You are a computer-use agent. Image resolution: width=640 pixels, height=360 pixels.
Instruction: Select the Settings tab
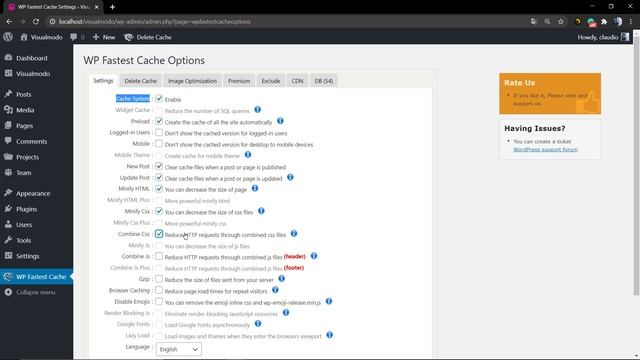[x=103, y=81]
